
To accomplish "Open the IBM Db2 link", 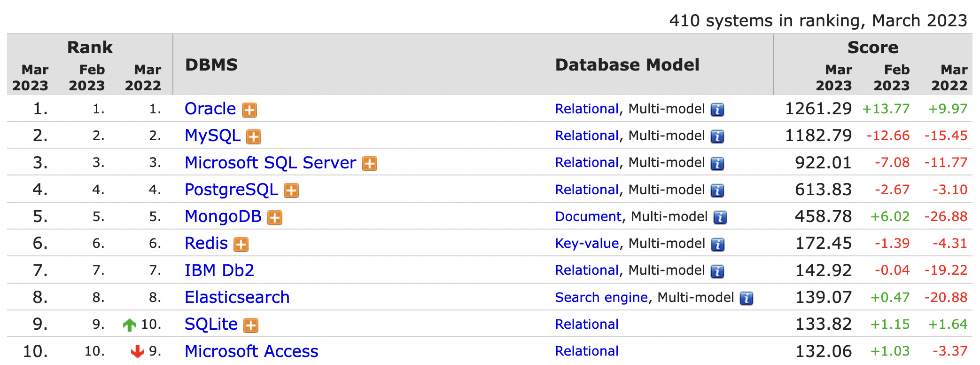I will point(219,270).
